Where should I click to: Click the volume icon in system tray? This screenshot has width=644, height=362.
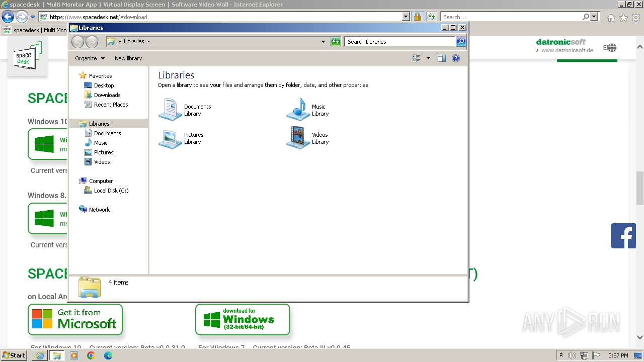[x=572, y=355]
